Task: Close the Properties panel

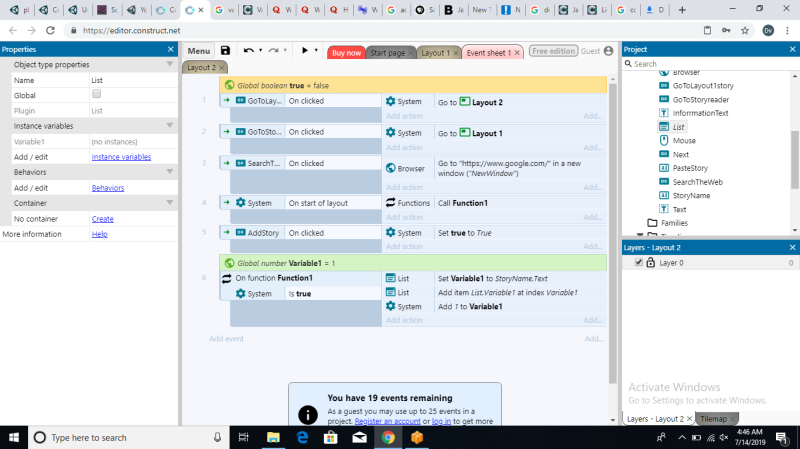Action: click(x=170, y=49)
